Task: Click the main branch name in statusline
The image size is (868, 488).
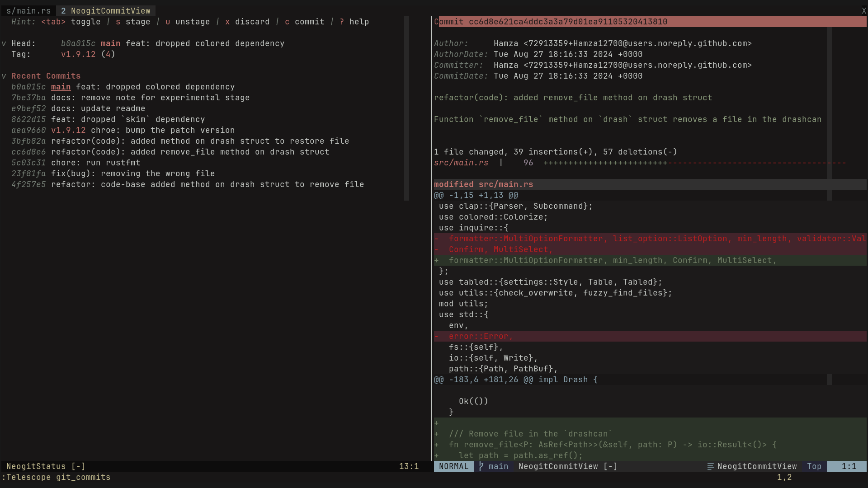Action: (x=498, y=466)
